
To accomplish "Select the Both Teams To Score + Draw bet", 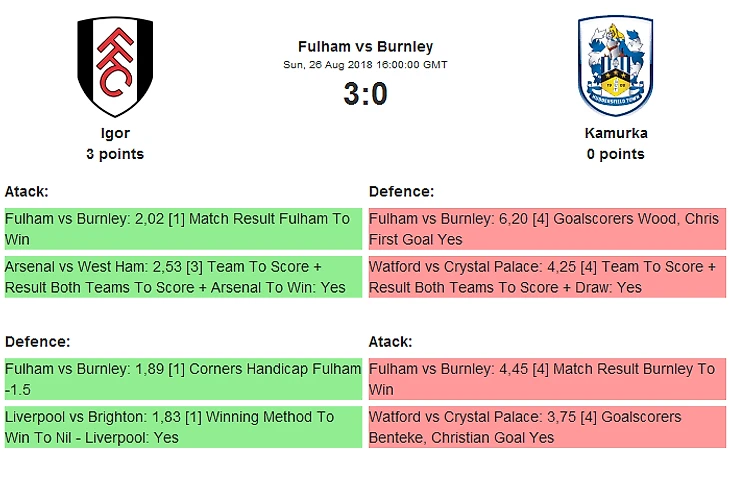I will (546, 277).
